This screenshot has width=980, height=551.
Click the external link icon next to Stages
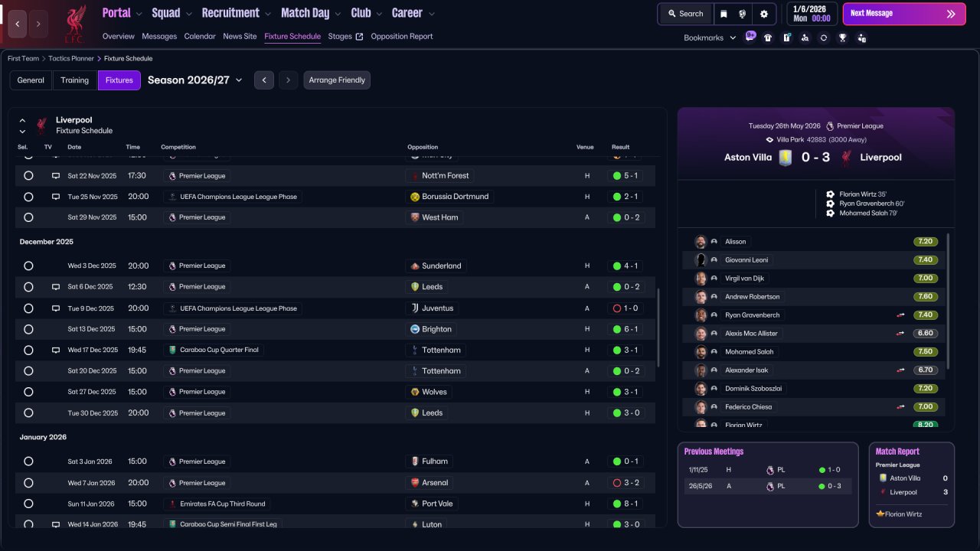359,37
